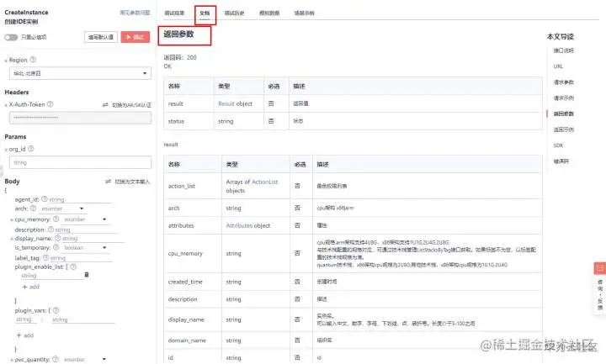Click the cpu_memory help icon
This screenshot has width=606, height=364.
click(x=56, y=219)
